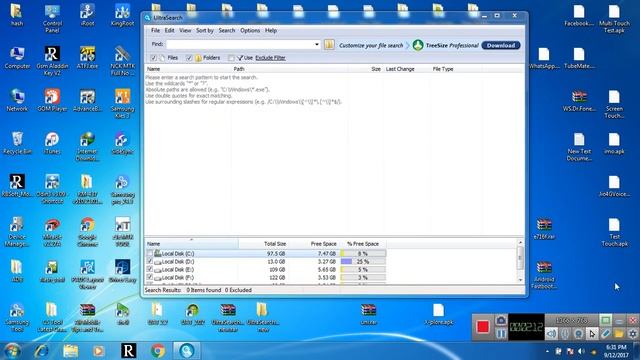Expand the Find box dropdown arrow
Image resolution: width=640 pixels, height=360 pixels.
tap(317, 44)
